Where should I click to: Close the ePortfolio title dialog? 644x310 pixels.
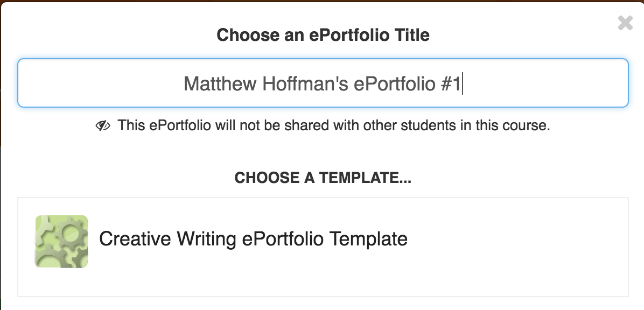pyautogui.click(x=625, y=23)
